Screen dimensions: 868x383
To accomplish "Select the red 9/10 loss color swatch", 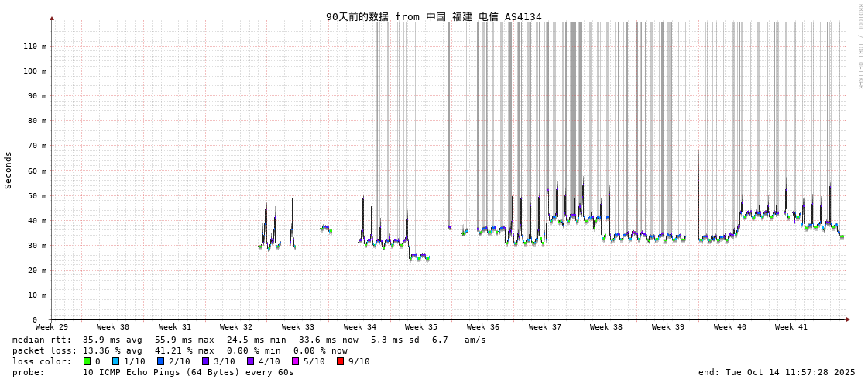I will (x=341, y=361).
